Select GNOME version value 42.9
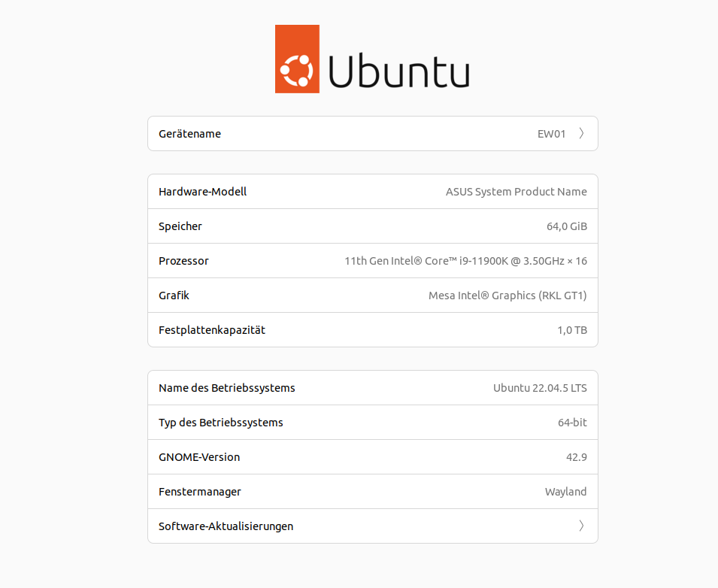Image resolution: width=718 pixels, height=588 pixels. (576, 457)
